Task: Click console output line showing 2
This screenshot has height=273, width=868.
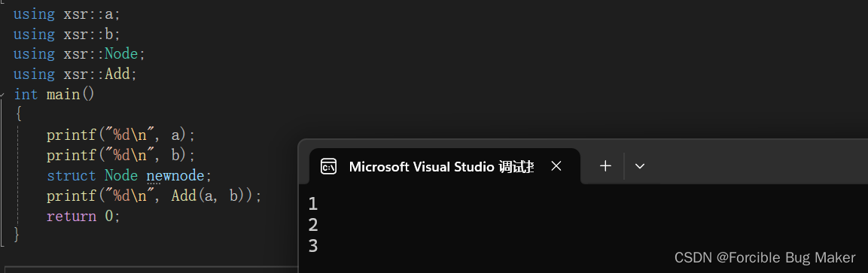Action: click(313, 225)
